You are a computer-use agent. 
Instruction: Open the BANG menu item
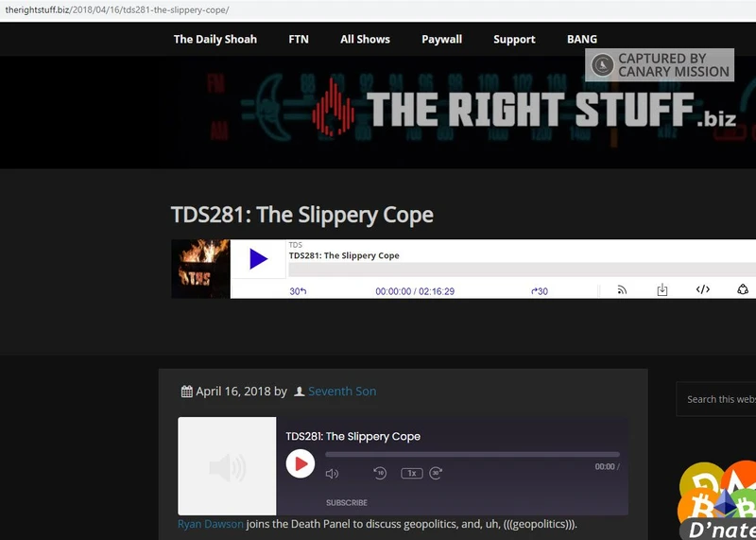tap(582, 39)
